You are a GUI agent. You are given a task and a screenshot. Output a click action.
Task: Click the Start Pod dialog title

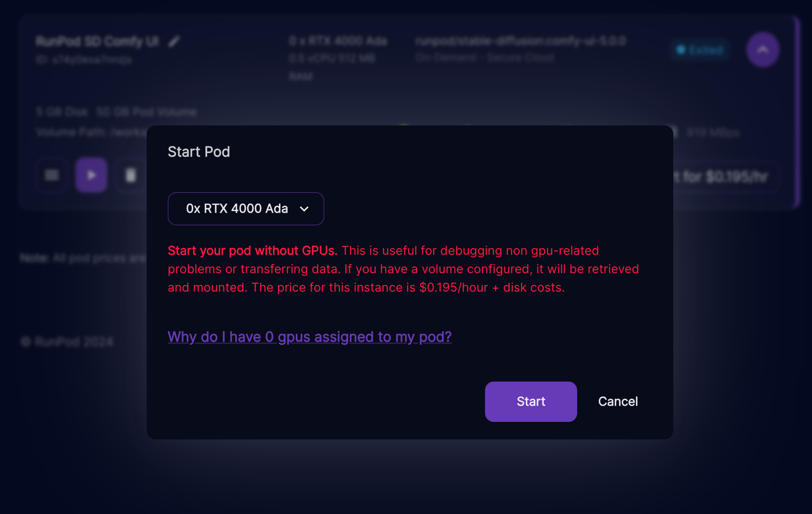pyautogui.click(x=199, y=152)
